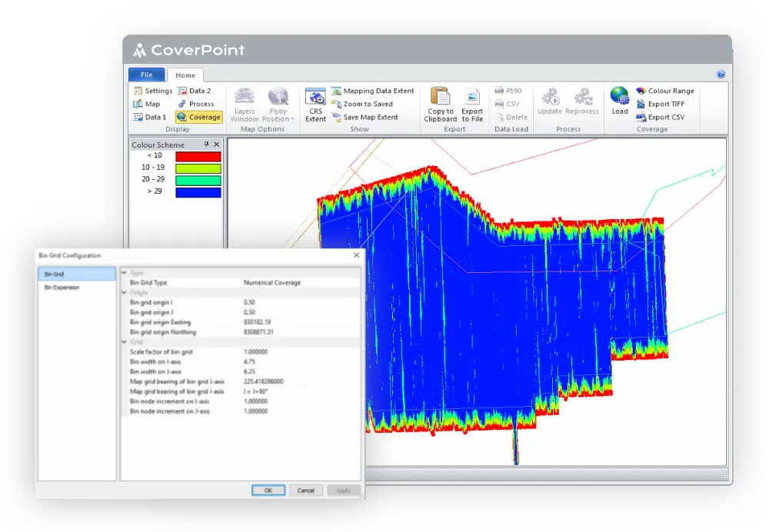This screenshot has width=769, height=532.
Task: Pin the Colour Scheme panel
Action: tap(206, 145)
